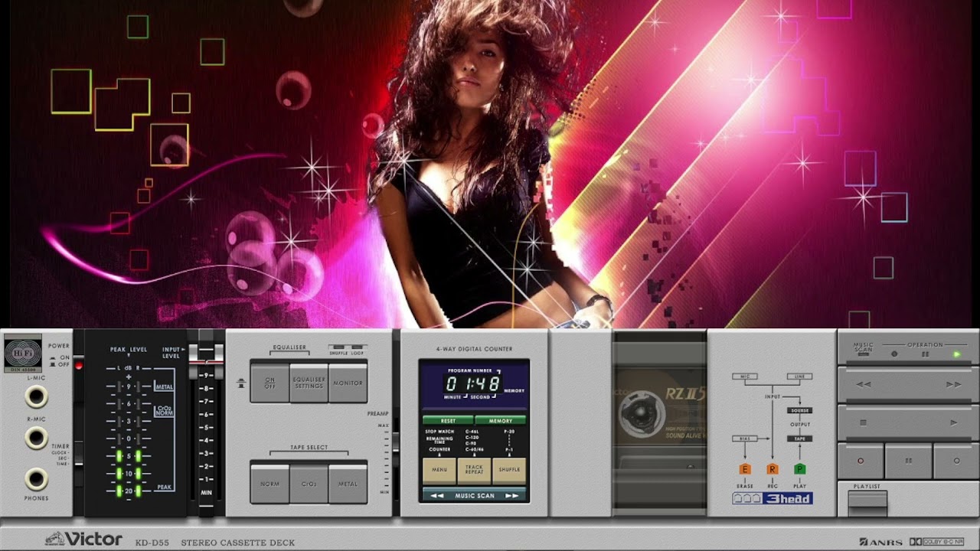Image resolution: width=980 pixels, height=551 pixels.
Task: Toggle the Loop indicator switch
Action: (x=357, y=347)
